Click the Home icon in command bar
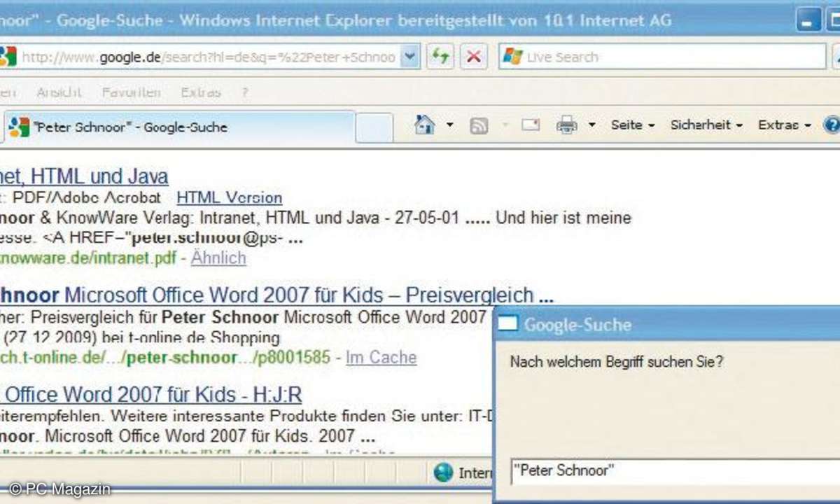Screen dimensions: 840x504 [424, 125]
